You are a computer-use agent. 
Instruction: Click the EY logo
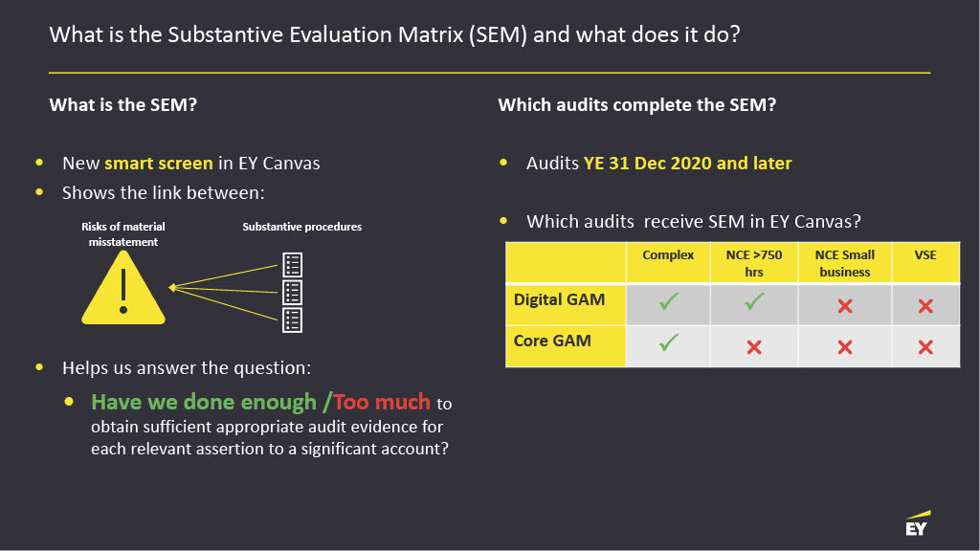918,524
